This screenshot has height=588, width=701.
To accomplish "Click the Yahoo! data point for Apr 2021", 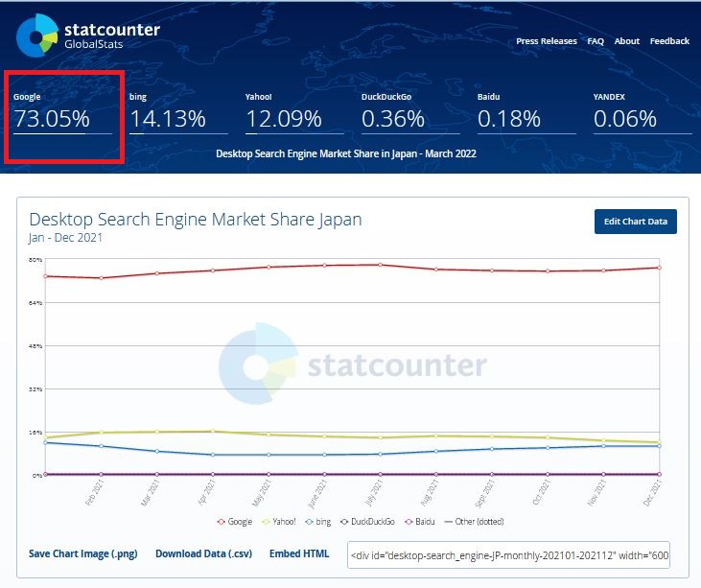I will 213,431.
